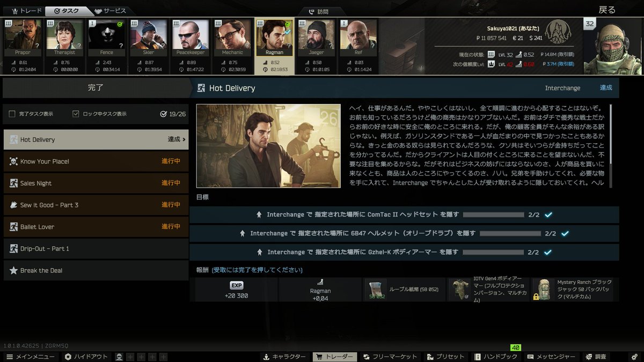
Task: Click the Gzhel-K ボディアーマー objective row
Action: point(404,252)
